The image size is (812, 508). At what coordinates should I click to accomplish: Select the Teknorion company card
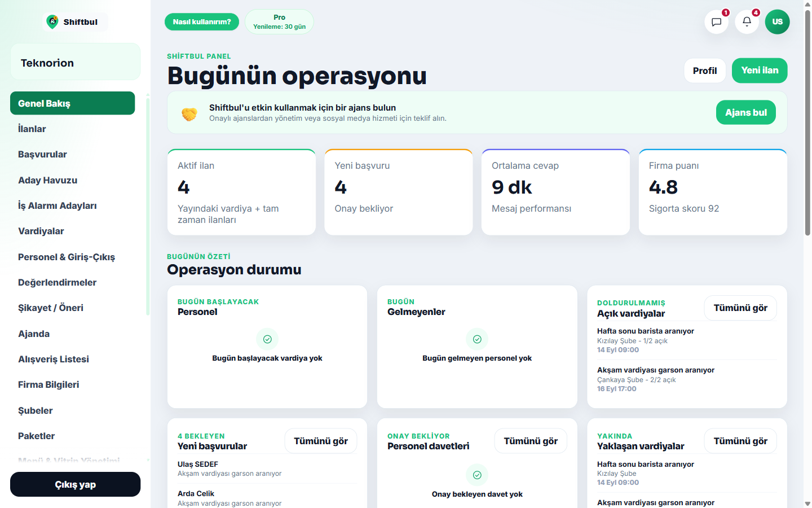tap(75, 62)
